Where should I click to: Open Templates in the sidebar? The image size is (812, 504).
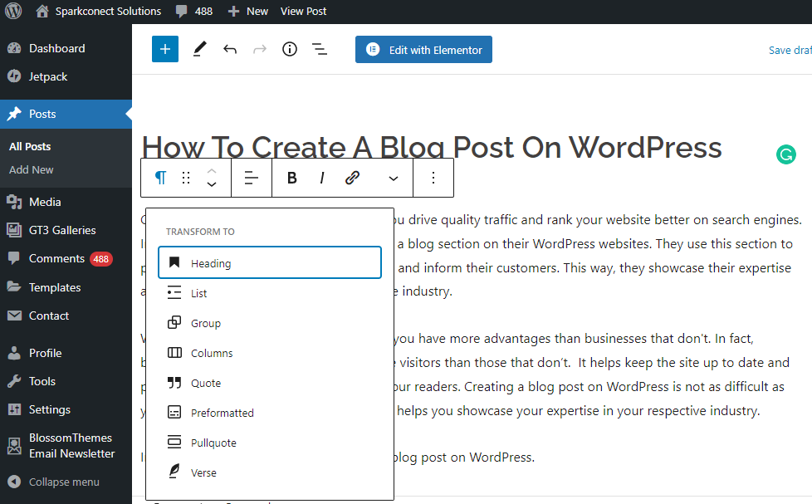(x=66, y=287)
